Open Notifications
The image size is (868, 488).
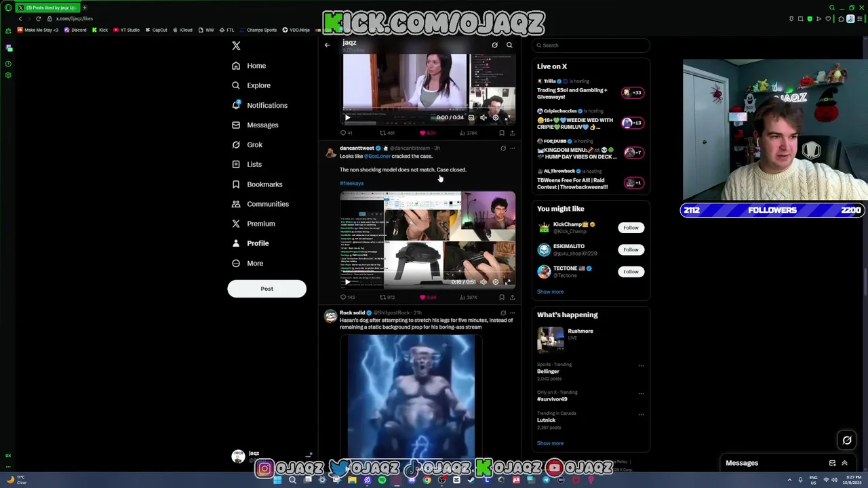(x=260, y=105)
